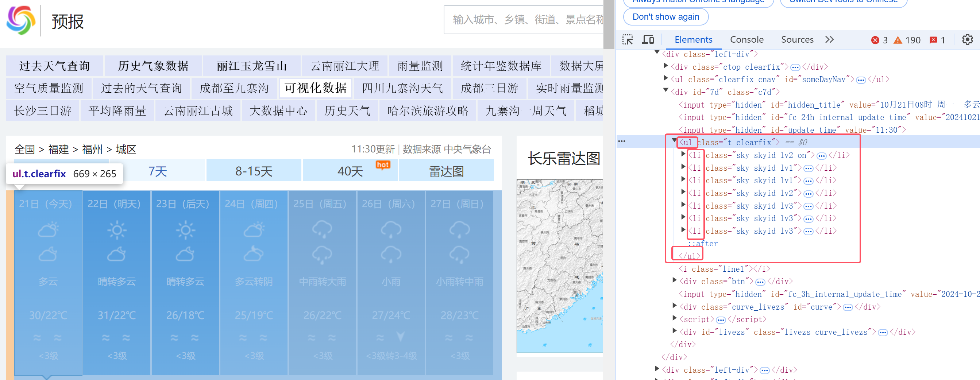The height and width of the screenshot is (380, 980).
Task: Click 全国 in breadcrumb
Action: click(25, 149)
